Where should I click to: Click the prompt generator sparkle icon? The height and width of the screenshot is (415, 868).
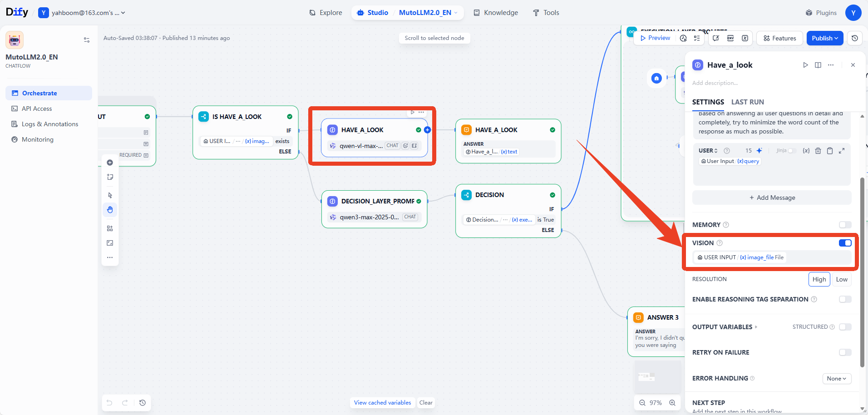click(x=759, y=151)
